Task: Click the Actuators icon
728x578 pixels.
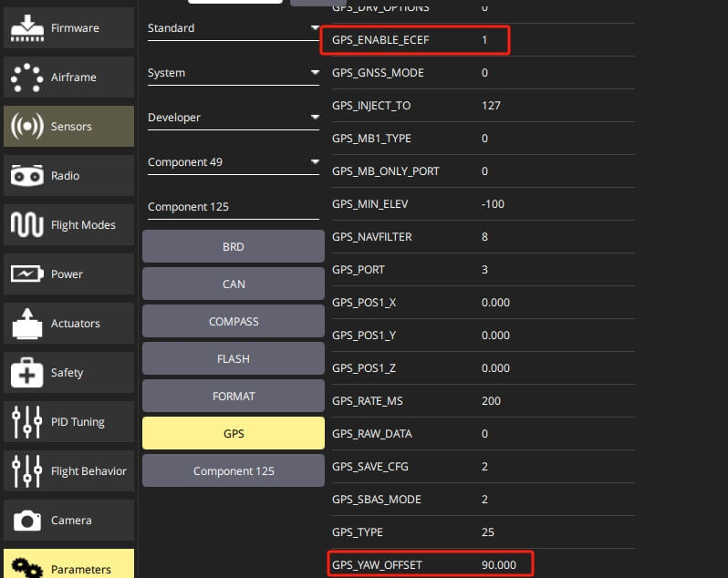Action: [27, 324]
